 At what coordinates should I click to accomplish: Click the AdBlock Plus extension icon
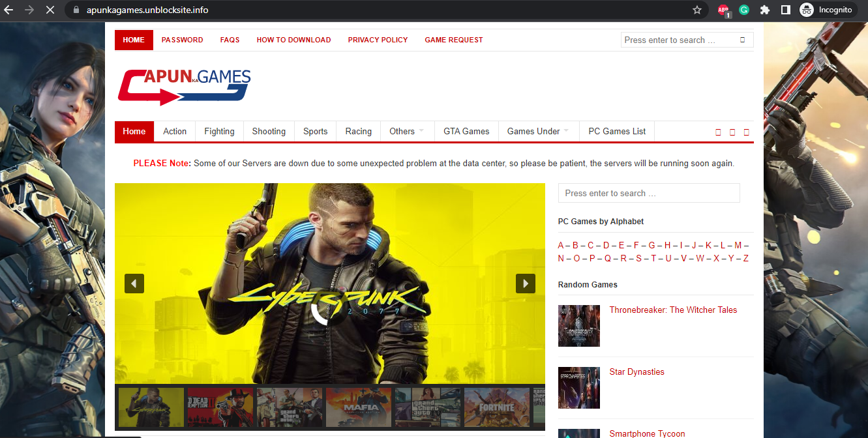click(723, 10)
